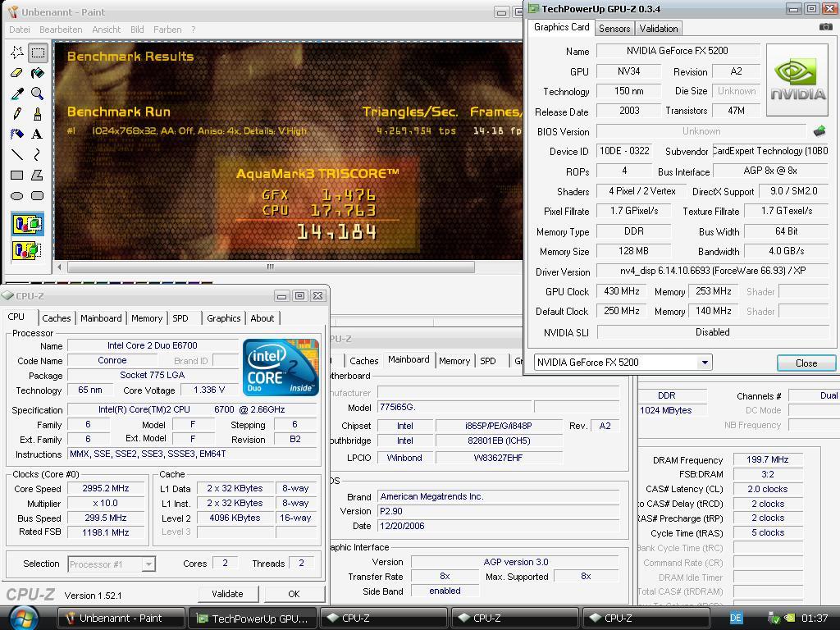
Task: Choose the Rounded Rectangle tool in Paint
Action: coord(38,195)
